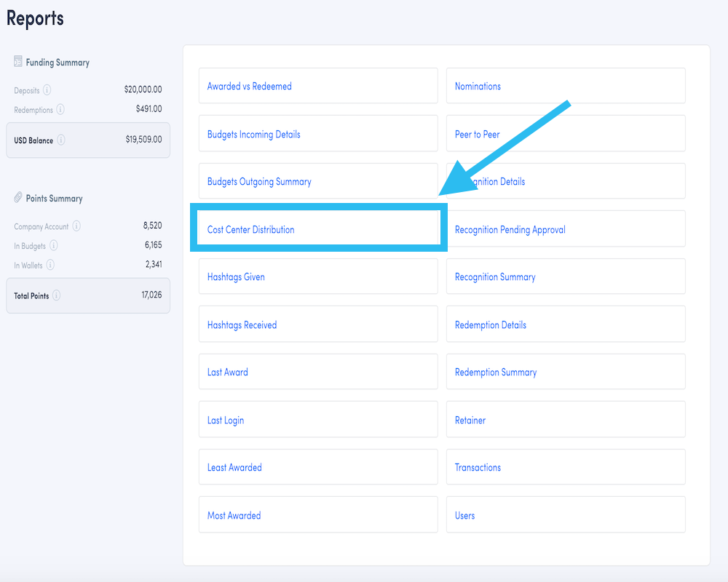Viewport: 728px width, 582px height.
Task: Open the Hashtags Given report
Action: [234, 276]
